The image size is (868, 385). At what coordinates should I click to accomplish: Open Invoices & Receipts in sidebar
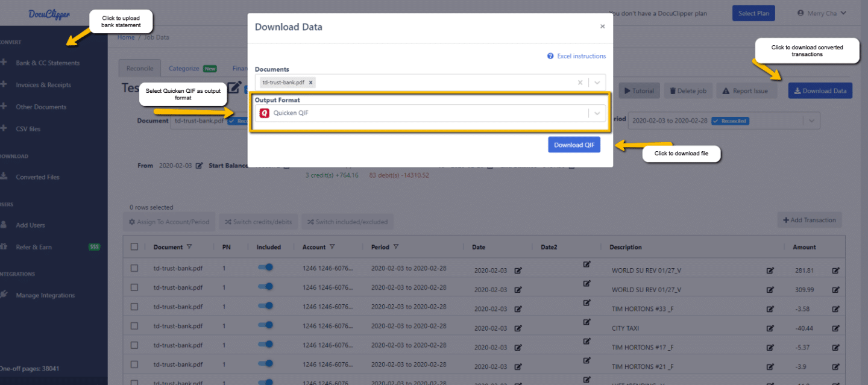(43, 85)
